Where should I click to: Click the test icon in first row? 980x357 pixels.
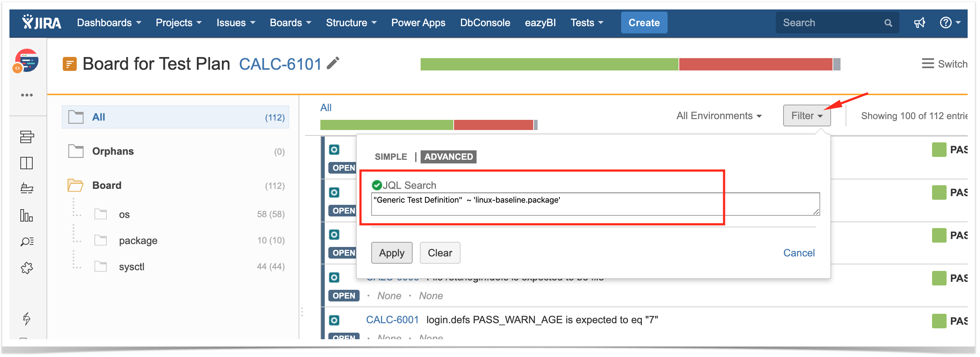point(334,150)
